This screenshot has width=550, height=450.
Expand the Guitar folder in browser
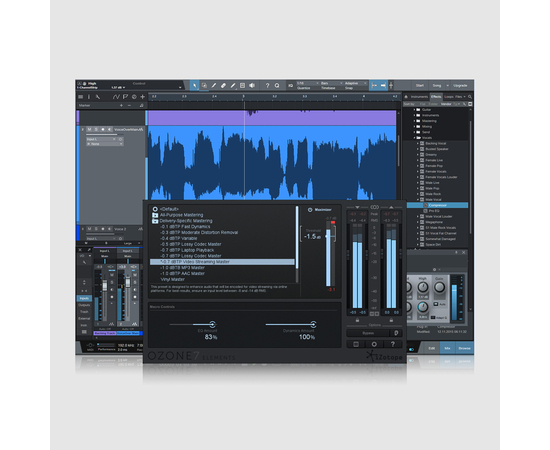(x=414, y=109)
